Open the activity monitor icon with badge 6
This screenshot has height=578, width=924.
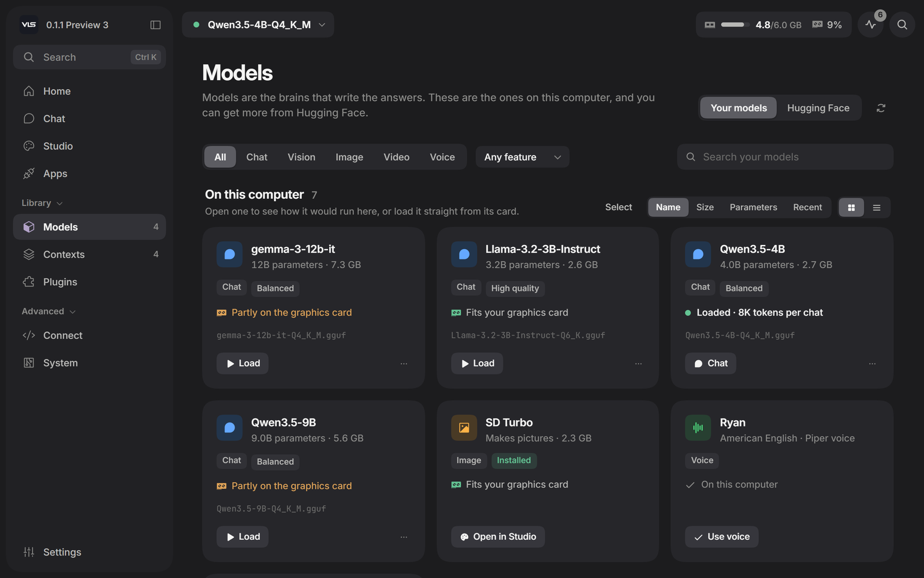pyautogui.click(x=871, y=25)
